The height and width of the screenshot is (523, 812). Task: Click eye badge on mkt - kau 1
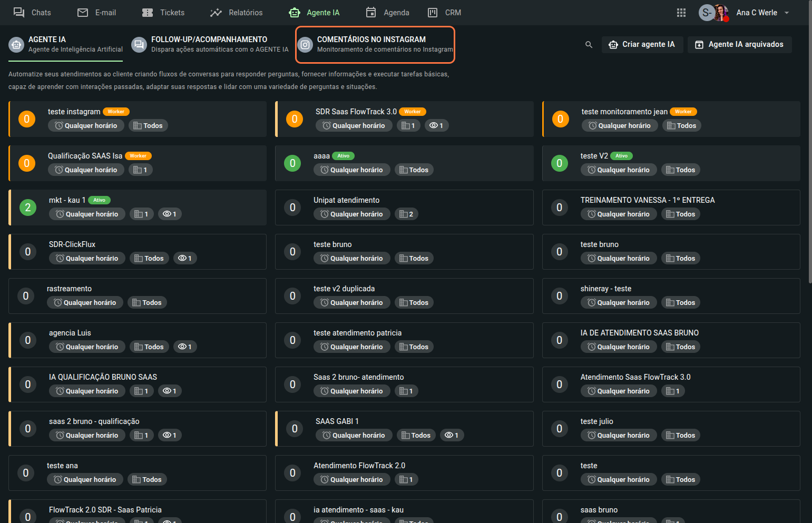[x=170, y=214]
